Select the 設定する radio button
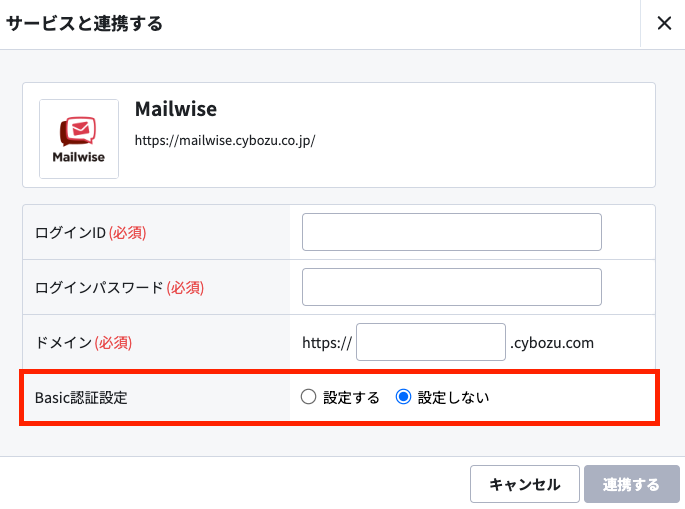Screen dimensions: 685x509 [308, 397]
